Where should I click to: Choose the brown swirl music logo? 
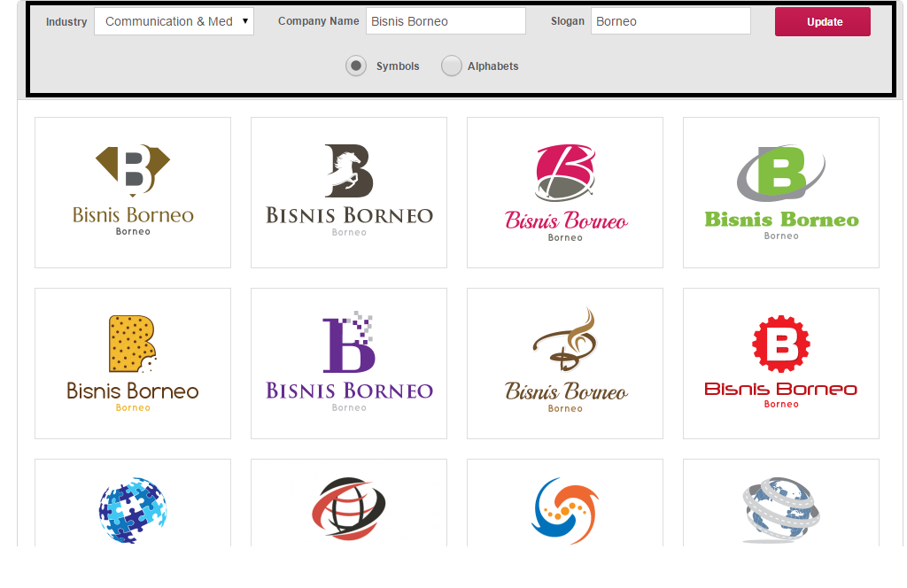point(565,364)
